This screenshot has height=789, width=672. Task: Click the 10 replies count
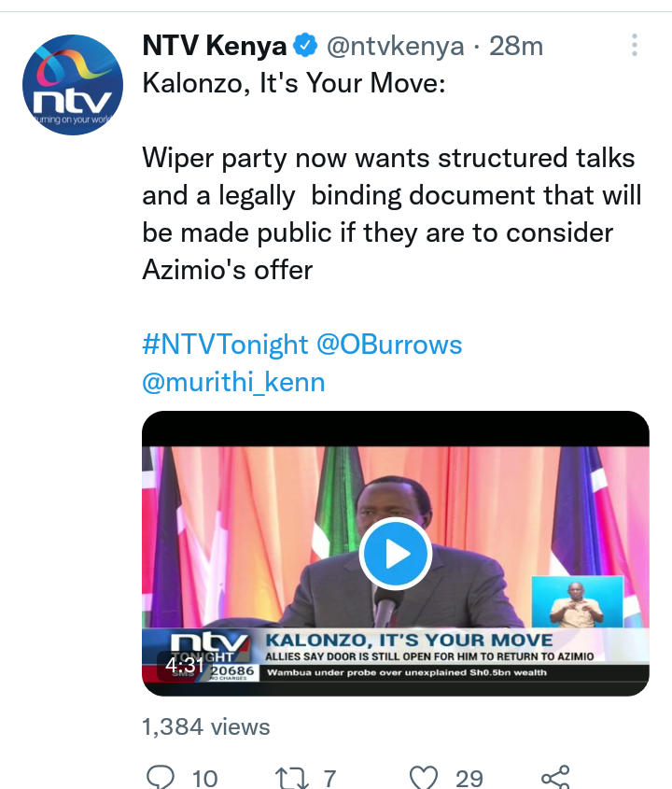204,779
